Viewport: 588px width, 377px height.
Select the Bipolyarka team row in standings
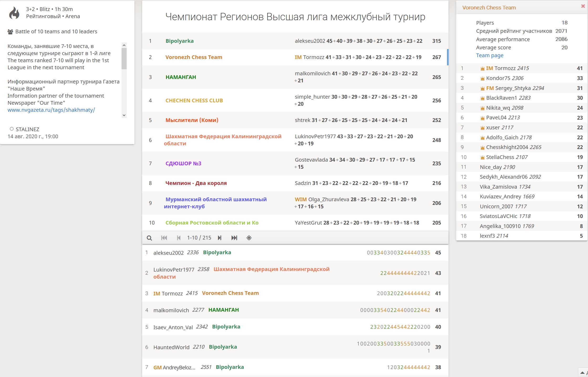point(295,41)
